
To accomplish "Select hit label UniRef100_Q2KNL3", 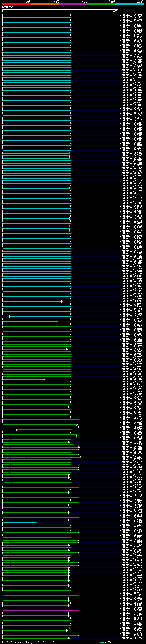I will pyautogui.click(x=131, y=533).
